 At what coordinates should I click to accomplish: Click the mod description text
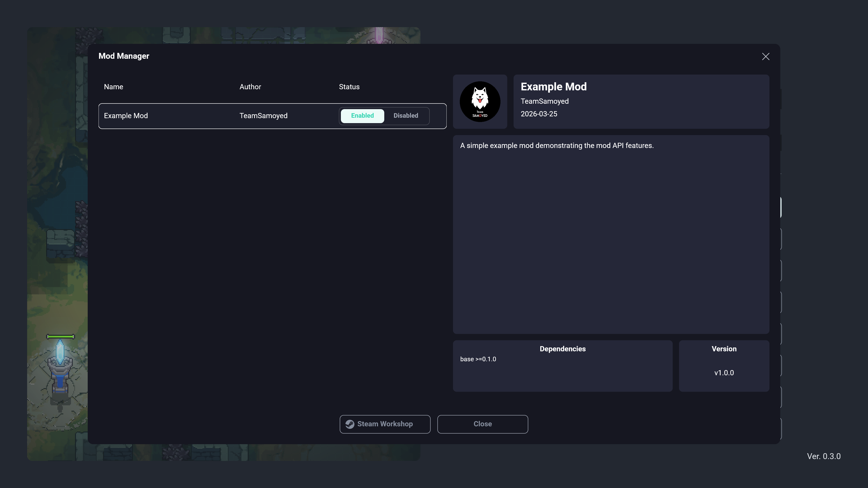[557, 145]
